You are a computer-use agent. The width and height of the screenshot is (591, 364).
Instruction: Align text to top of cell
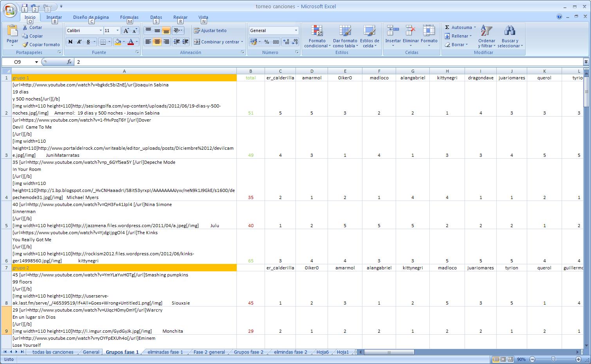click(148, 30)
